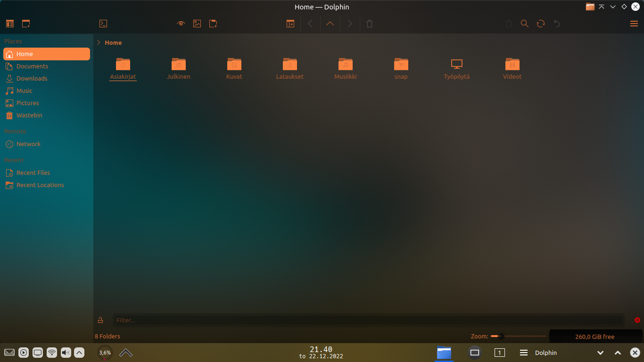Open the hamburger menu
This screenshot has width=644, height=362.
634,23
